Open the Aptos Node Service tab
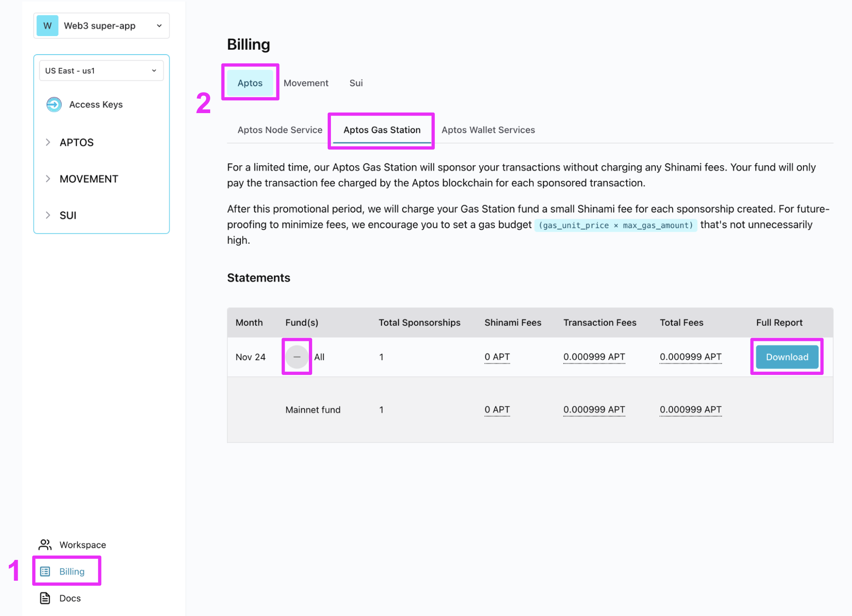 (x=280, y=130)
